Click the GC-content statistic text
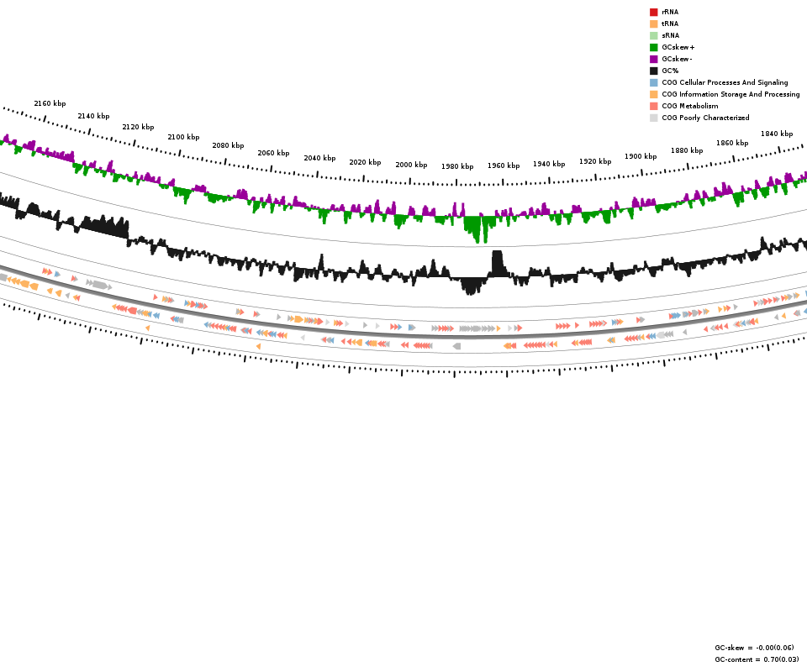 757,659
